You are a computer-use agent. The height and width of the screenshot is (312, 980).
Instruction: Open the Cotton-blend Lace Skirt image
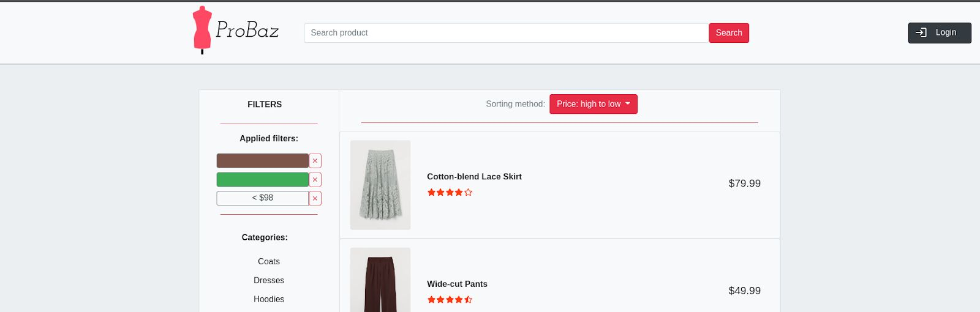point(380,185)
